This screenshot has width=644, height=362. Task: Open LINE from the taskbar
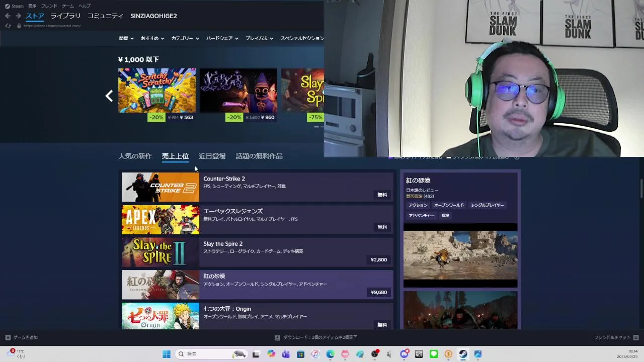click(434, 354)
